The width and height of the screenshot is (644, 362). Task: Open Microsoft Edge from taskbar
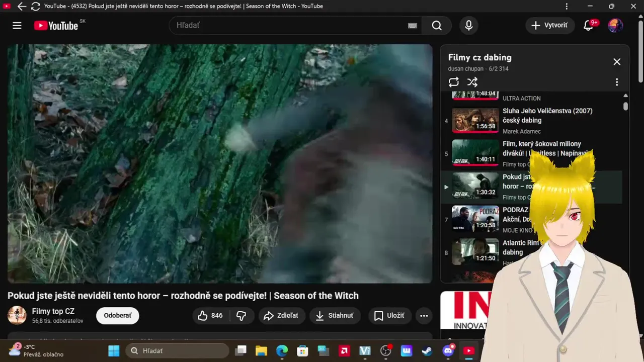point(282,350)
